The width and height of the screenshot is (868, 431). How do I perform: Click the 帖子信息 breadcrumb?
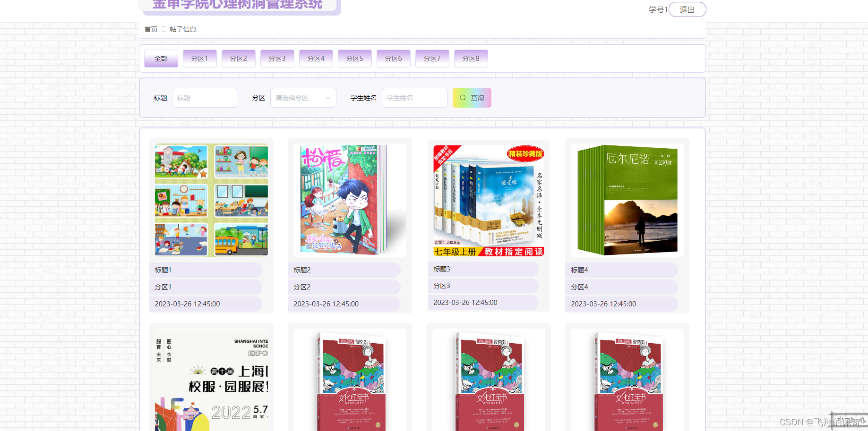click(183, 29)
